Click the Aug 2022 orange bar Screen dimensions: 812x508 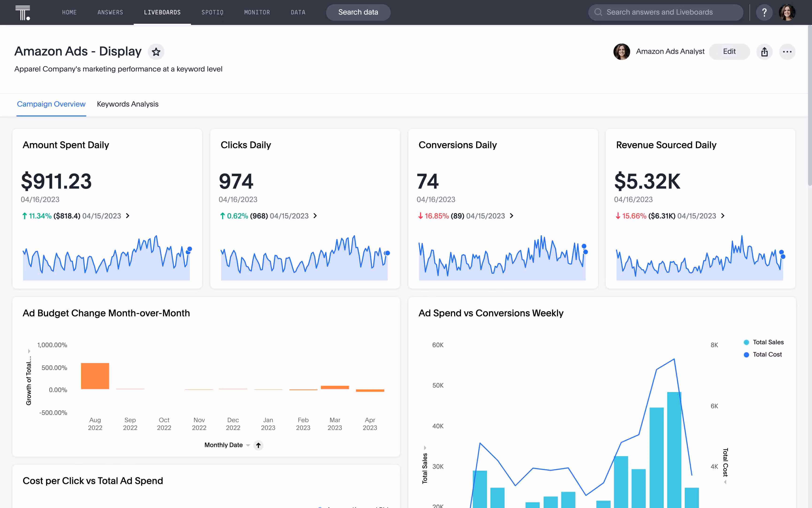[x=95, y=376]
